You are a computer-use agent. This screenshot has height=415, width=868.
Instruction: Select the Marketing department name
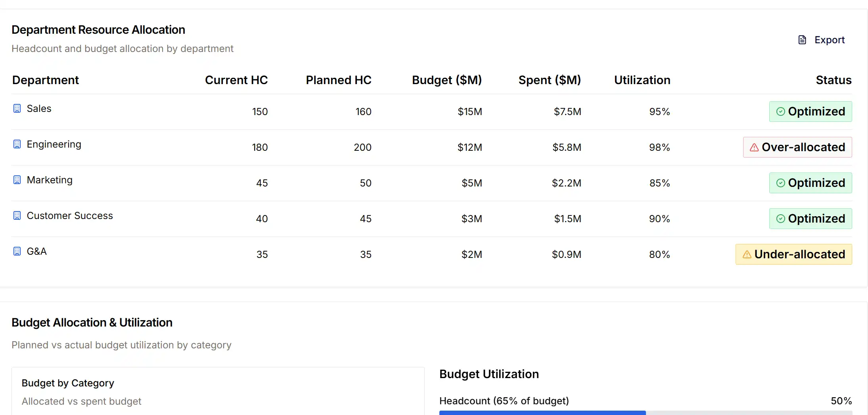coord(50,180)
